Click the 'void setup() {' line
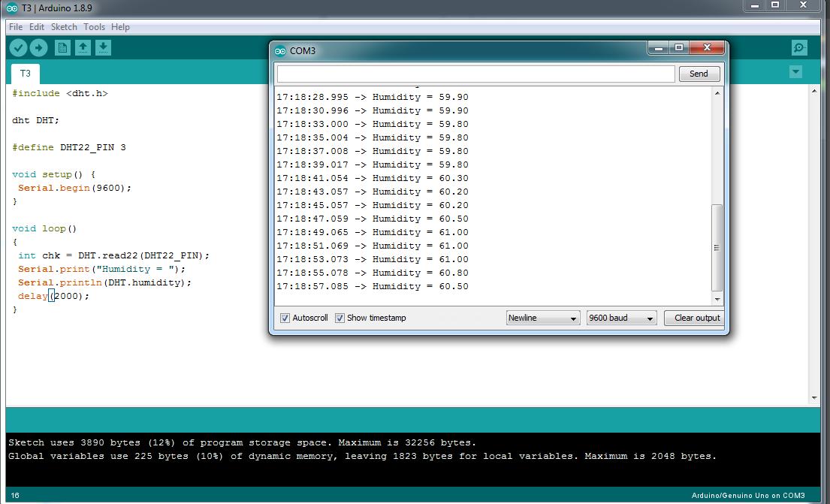830x504 pixels. click(x=53, y=174)
